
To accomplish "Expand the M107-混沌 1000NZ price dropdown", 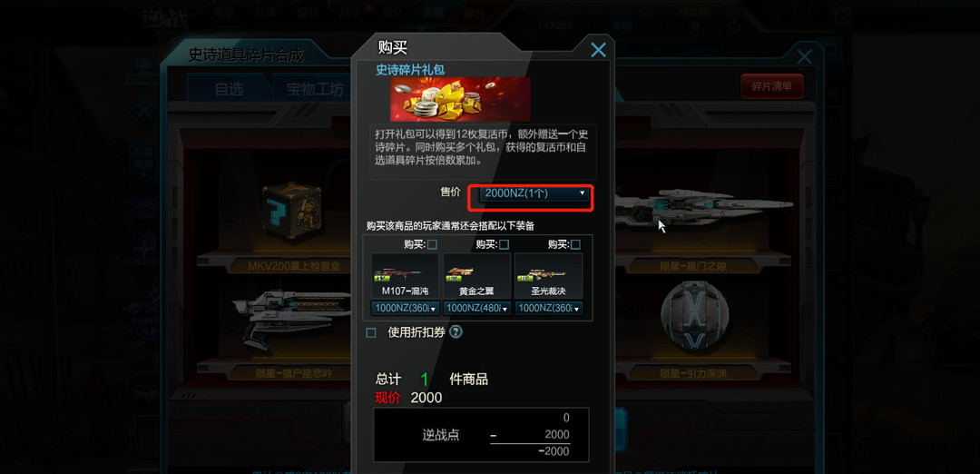I will click(405, 309).
